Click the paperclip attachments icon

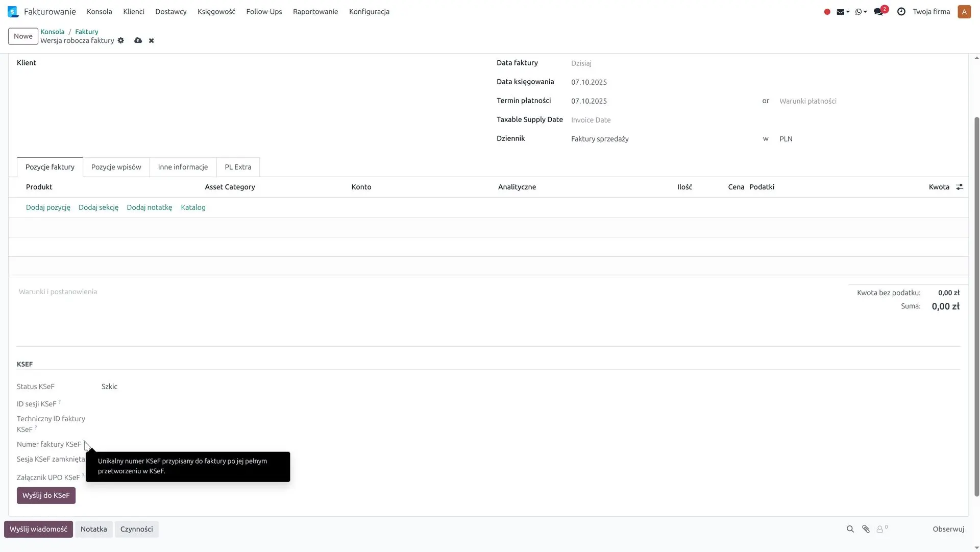[x=866, y=529]
